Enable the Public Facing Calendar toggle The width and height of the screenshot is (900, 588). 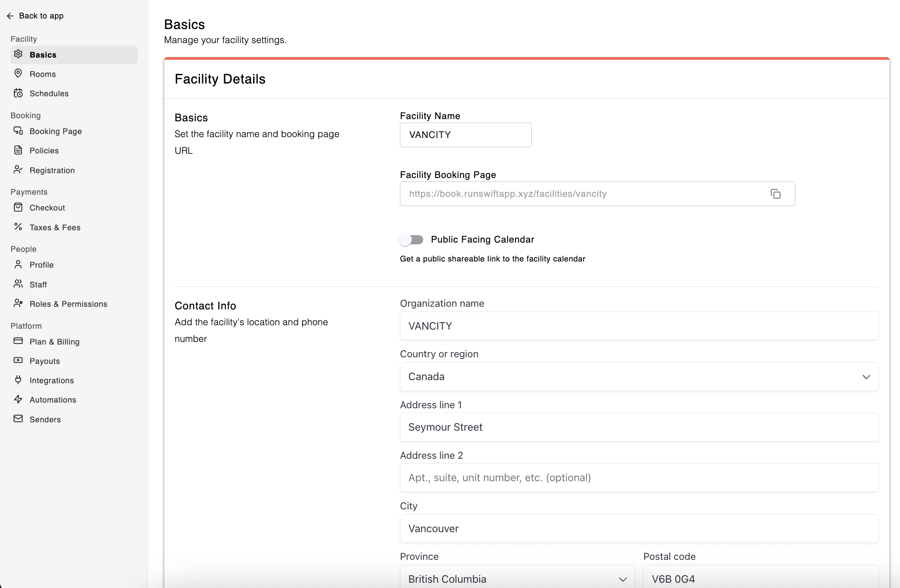[x=411, y=240]
